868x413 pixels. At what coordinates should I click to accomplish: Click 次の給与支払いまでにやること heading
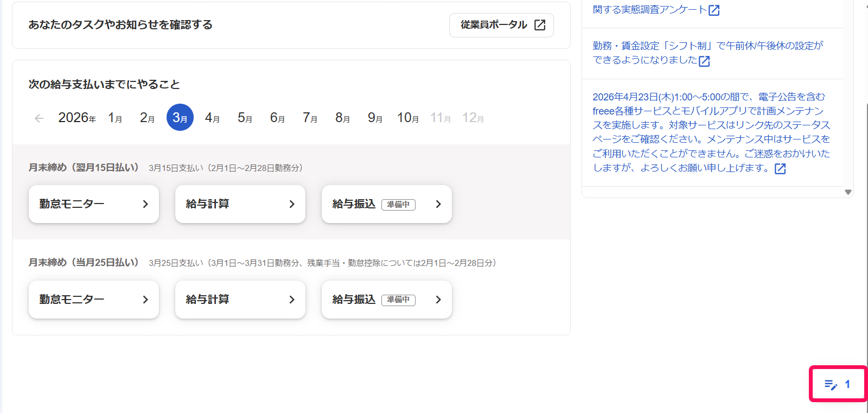[104, 85]
